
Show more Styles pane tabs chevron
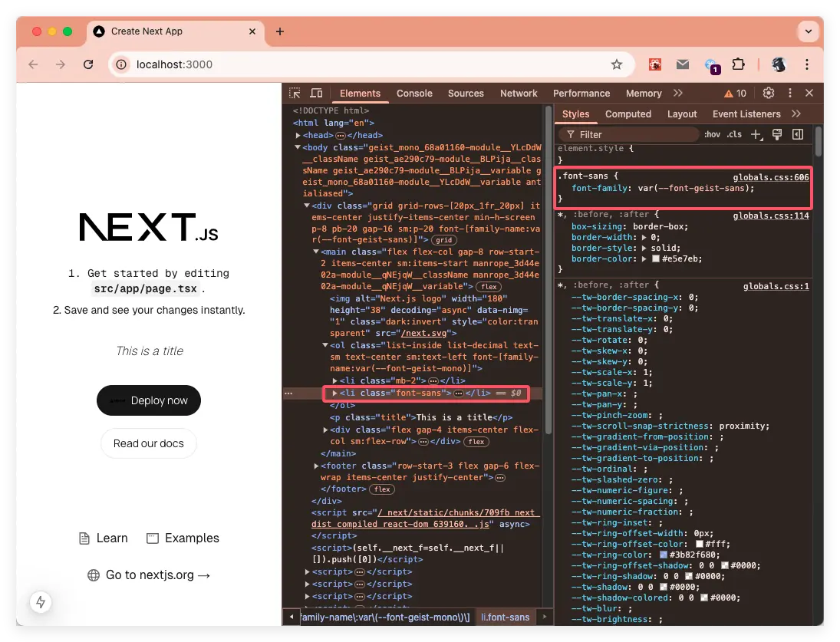796,114
